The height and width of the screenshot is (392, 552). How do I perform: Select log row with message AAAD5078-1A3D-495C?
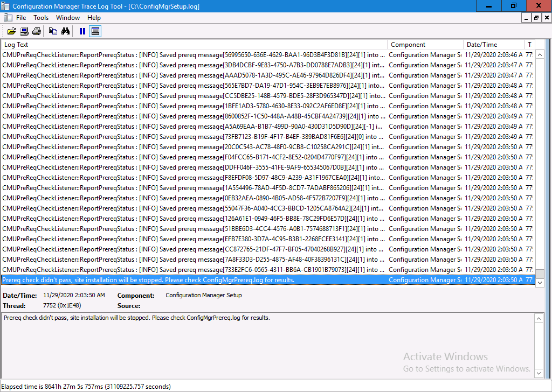(x=268, y=75)
